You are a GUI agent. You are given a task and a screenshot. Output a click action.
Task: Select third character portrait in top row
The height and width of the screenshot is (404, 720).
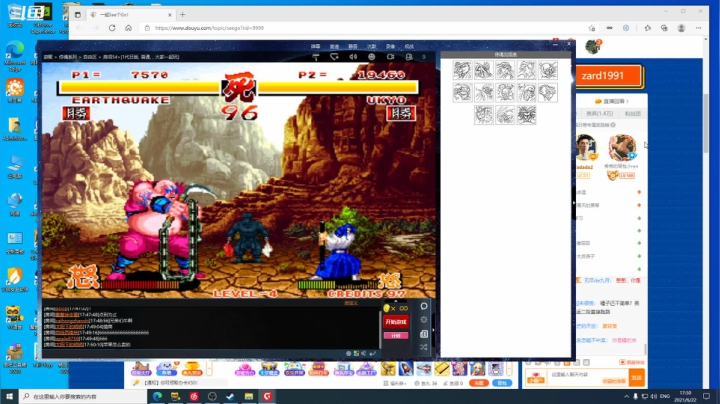click(x=505, y=70)
